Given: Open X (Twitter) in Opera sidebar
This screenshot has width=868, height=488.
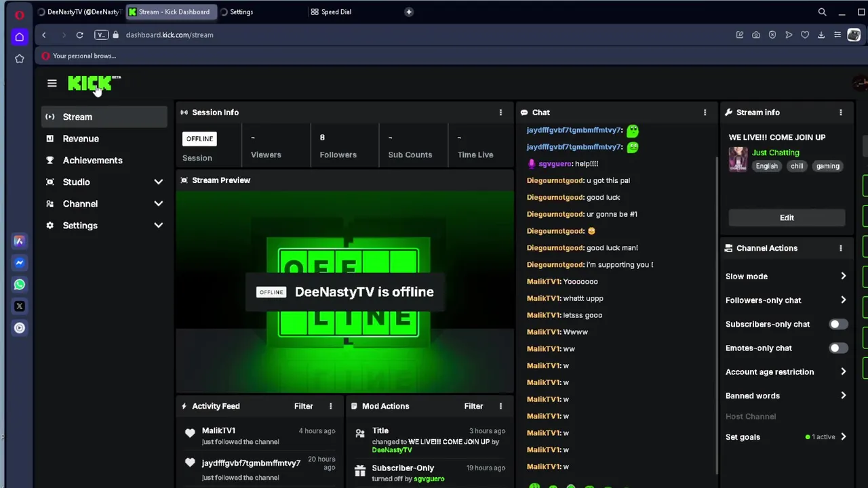Looking at the screenshot, I should [20, 306].
